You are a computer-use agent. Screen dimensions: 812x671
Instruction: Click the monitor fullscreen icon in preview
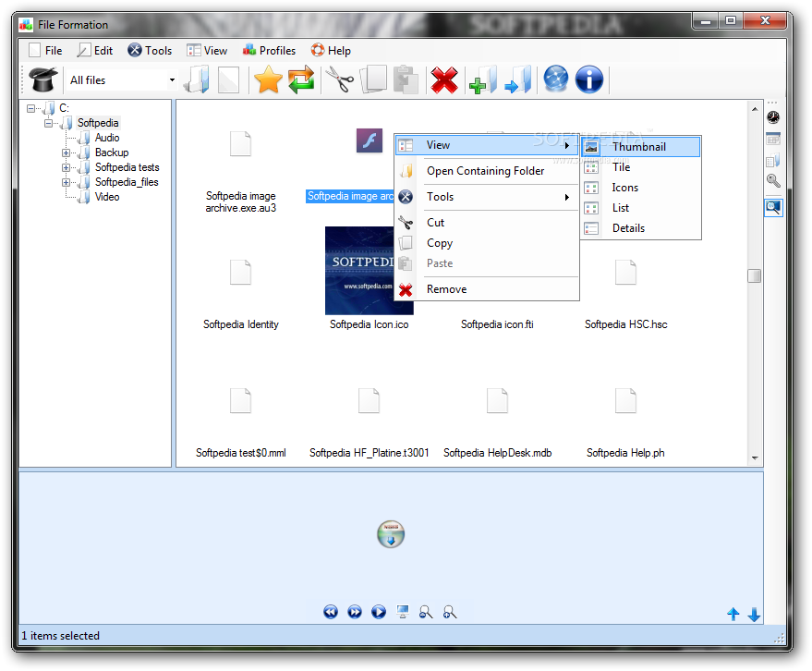(x=403, y=612)
